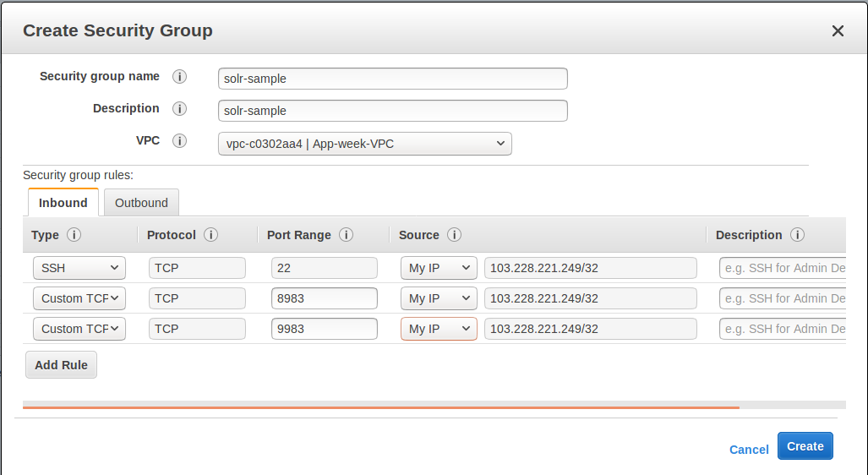Click info icon in Type column header
Image resolution: width=868 pixels, height=475 pixels.
[74, 235]
